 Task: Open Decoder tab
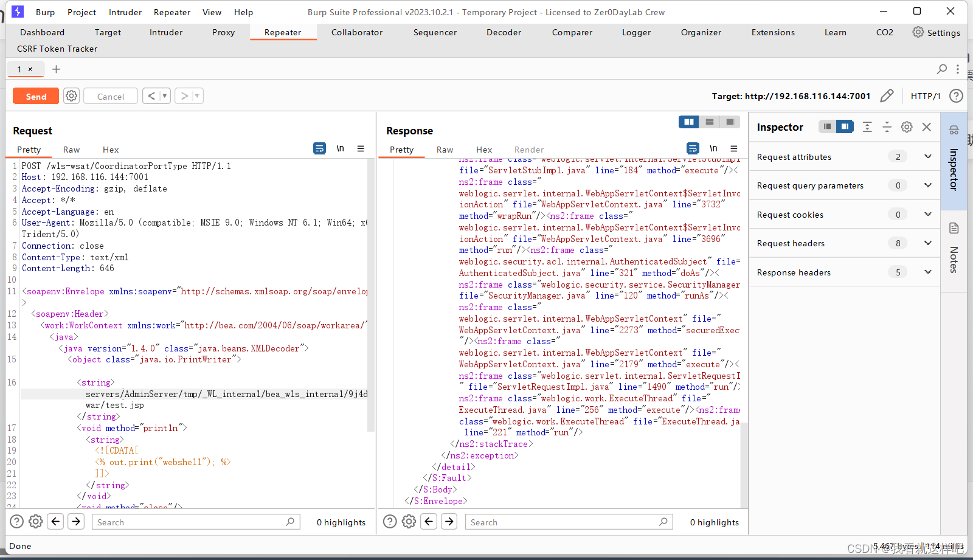(504, 32)
